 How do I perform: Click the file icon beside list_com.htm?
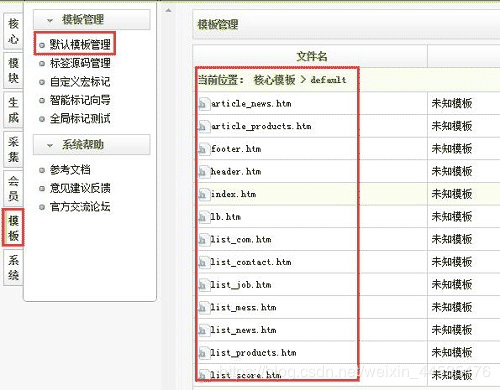coord(203,240)
